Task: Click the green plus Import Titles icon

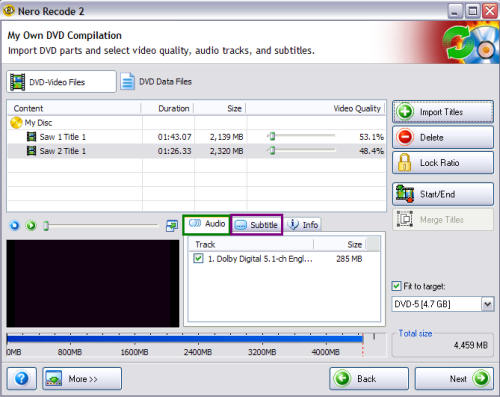Action: 405,112
